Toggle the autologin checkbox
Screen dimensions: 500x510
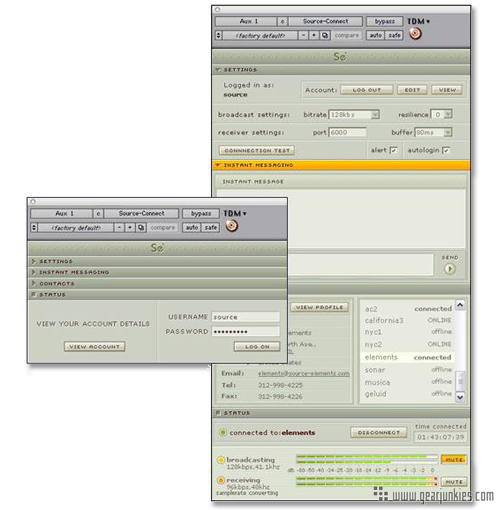[446, 150]
